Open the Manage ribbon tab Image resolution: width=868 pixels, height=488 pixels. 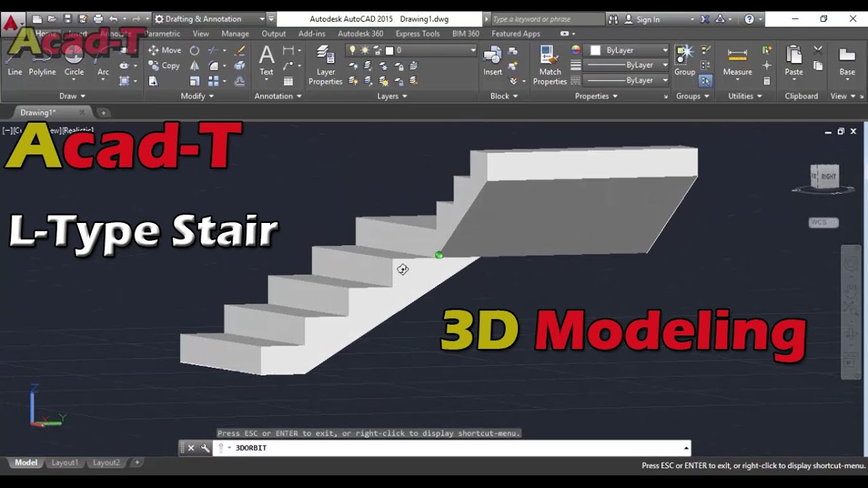coord(235,33)
